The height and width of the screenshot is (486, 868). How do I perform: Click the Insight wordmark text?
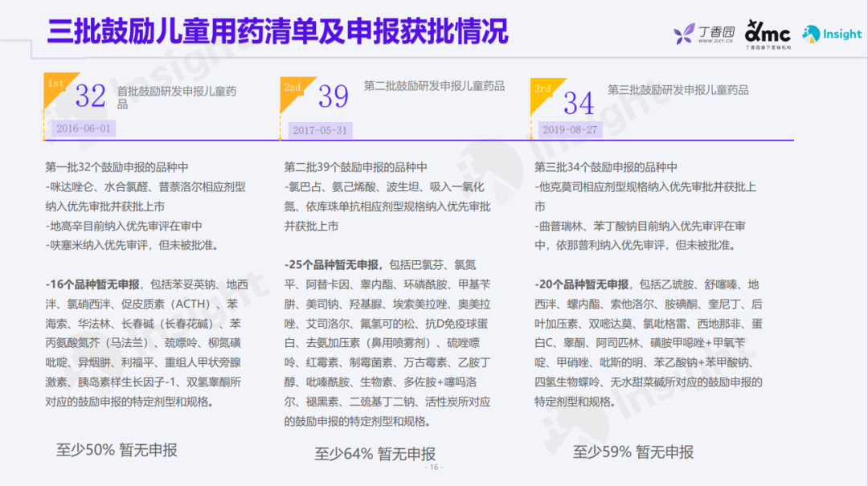point(842,35)
